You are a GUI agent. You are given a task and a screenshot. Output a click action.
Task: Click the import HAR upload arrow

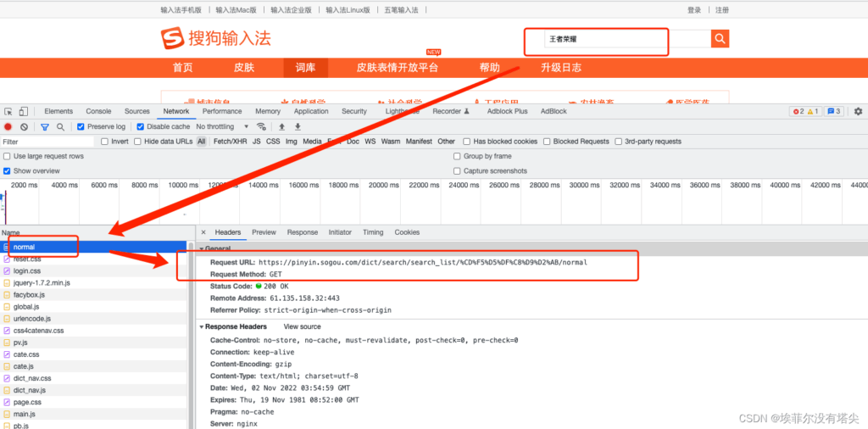click(x=282, y=127)
